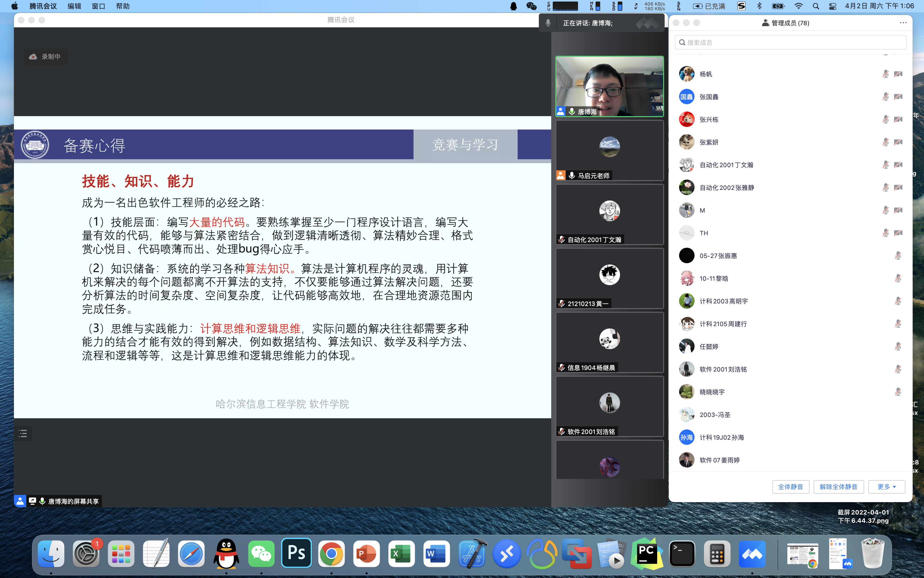Open Tencent Meeting icon in Dock
This screenshot has width=924, height=578.
[x=752, y=553]
